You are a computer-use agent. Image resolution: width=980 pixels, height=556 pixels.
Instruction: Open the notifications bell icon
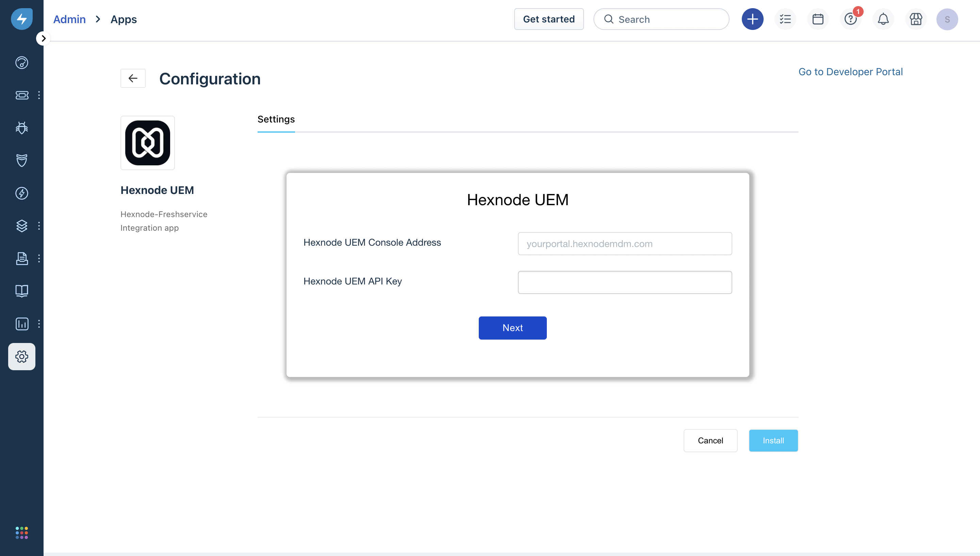click(x=883, y=19)
